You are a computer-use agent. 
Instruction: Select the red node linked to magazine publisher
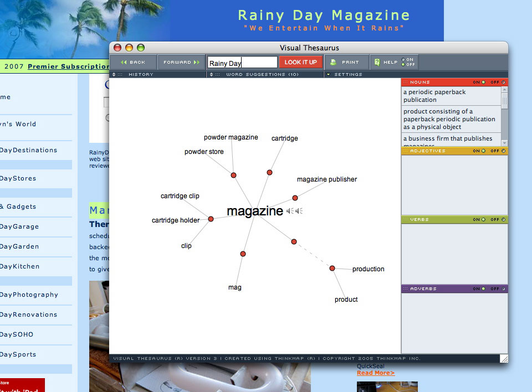coord(295,198)
